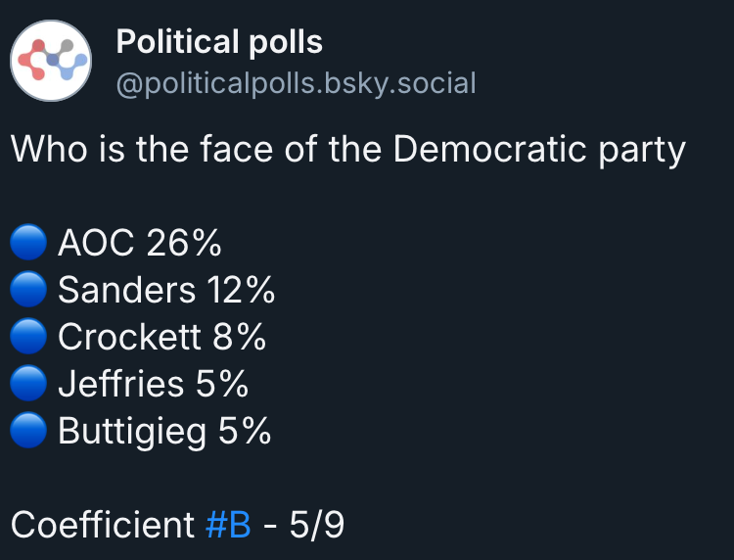Click the word Coefficient in the post
734x560 pixels.
pos(103,525)
